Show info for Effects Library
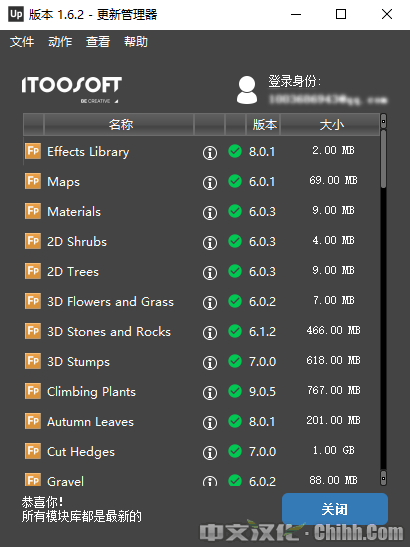Viewport: 410px width, 547px height. 210,152
